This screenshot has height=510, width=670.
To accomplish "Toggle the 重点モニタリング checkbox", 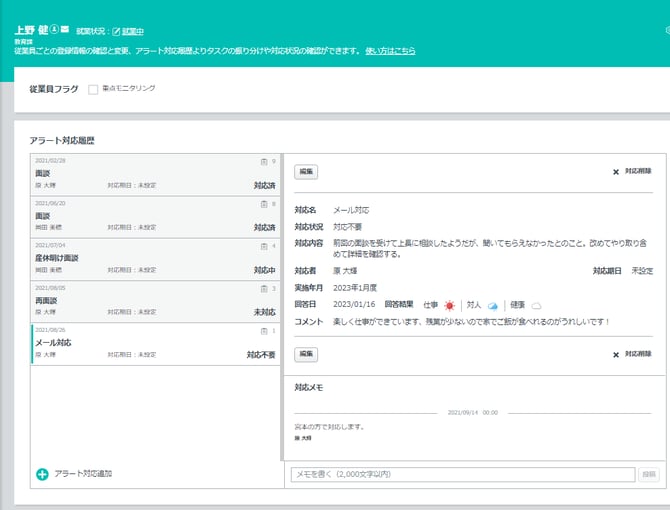I will click(93, 89).
